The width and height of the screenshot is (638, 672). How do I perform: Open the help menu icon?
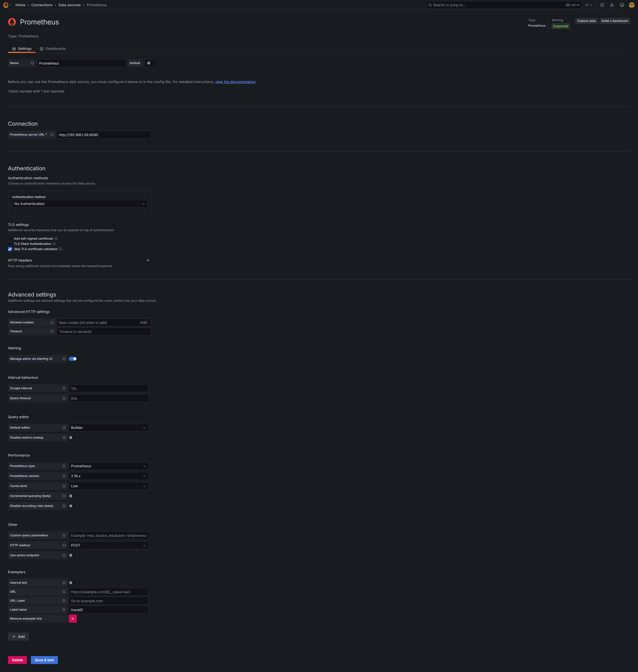pyautogui.click(x=602, y=5)
